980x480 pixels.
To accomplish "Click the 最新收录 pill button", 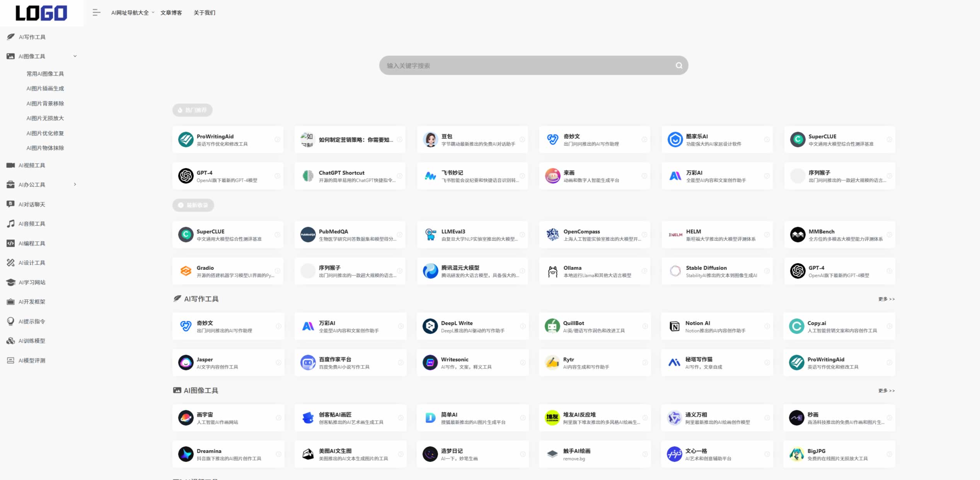I will point(193,205).
